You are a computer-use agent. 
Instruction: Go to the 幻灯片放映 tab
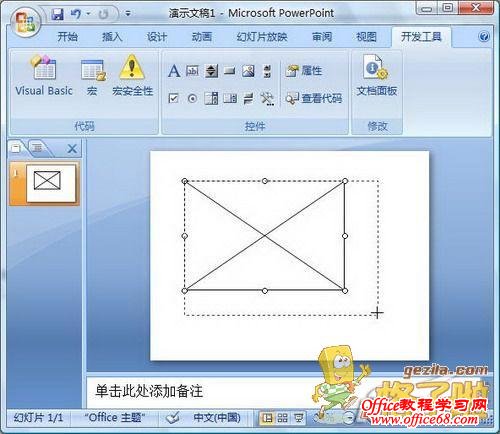pos(262,37)
